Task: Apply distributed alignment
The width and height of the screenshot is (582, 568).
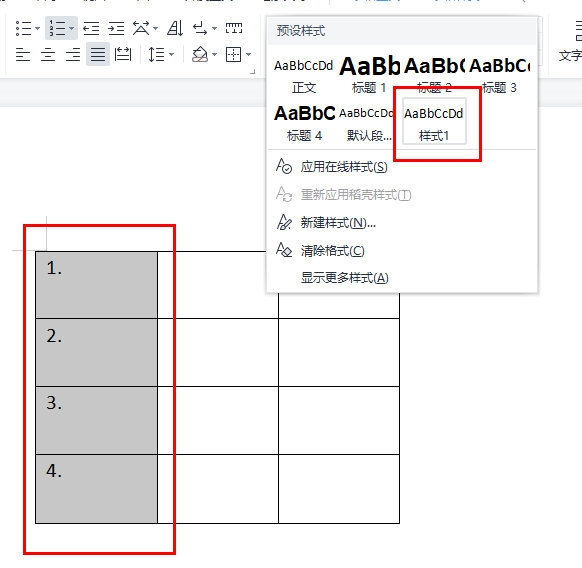Action: pyautogui.click(x=123, y=55)
